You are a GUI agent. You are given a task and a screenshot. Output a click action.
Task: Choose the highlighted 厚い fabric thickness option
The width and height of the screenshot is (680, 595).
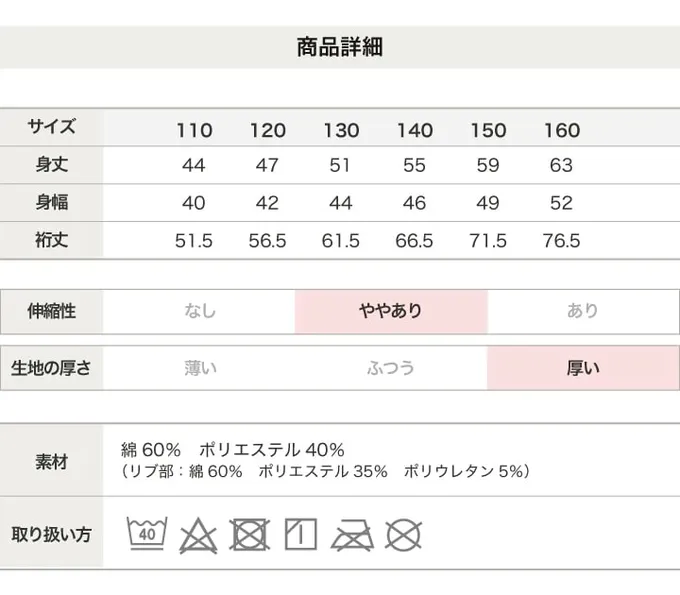[x=583, y=367]
